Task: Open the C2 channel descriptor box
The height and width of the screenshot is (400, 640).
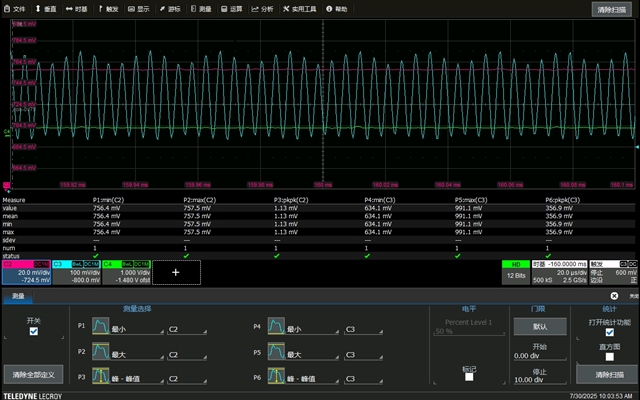Action: tap(25, 271)
